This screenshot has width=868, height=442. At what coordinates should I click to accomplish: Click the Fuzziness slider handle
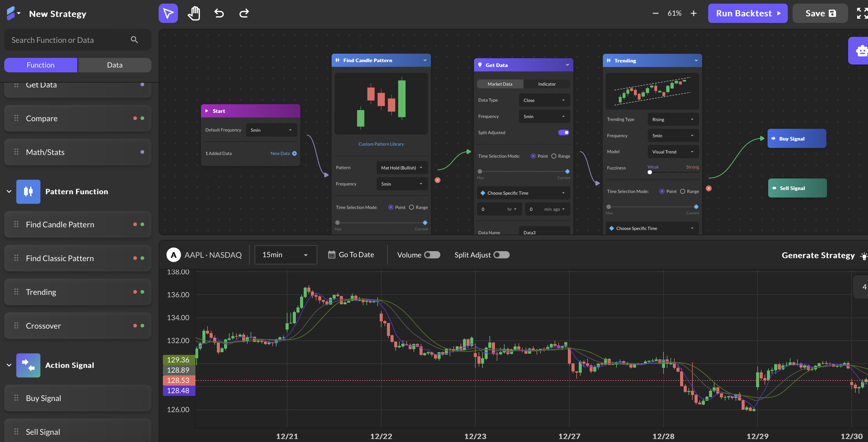point(650,172)
